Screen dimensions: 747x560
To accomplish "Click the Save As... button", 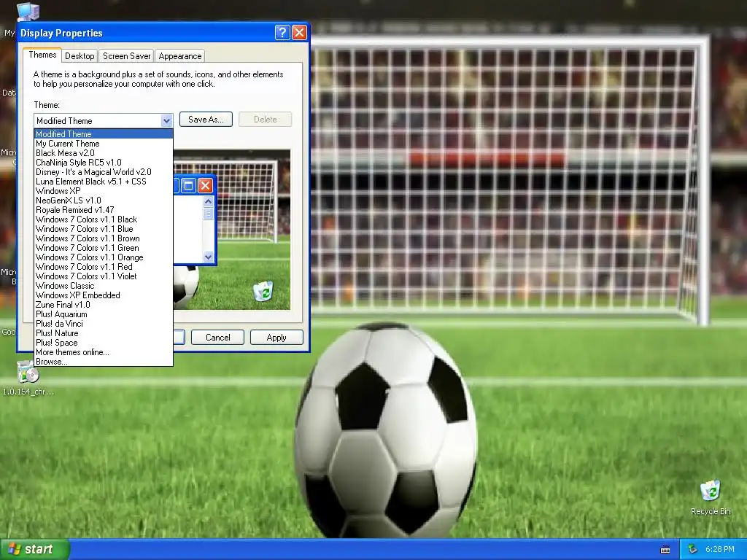I will coord(206,120).
